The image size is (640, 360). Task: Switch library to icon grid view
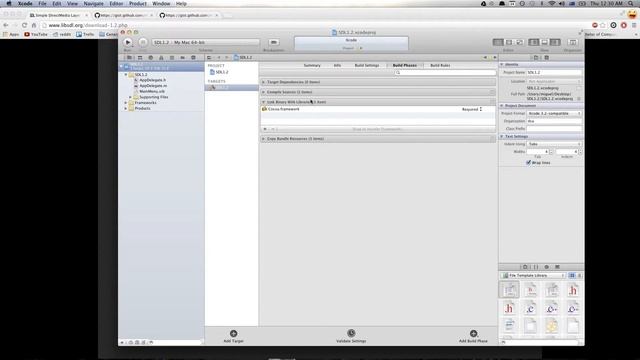(572, 276)
